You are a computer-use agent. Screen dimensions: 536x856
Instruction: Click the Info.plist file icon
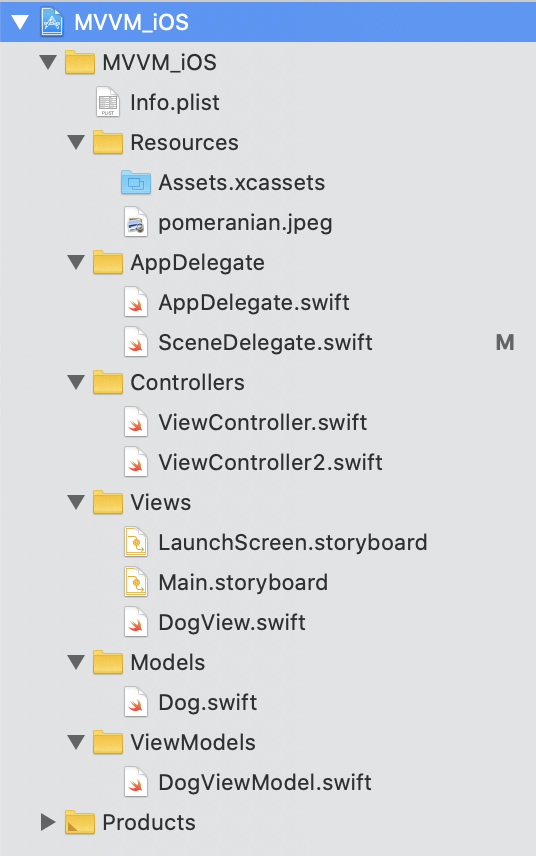click(x=108, y=102)
